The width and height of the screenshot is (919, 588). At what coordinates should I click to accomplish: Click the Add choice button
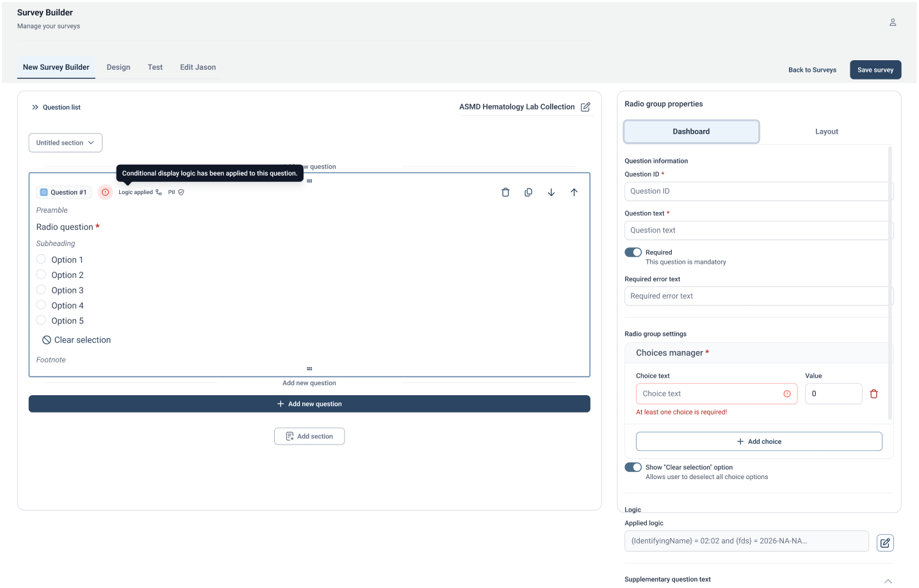(759, 441)
